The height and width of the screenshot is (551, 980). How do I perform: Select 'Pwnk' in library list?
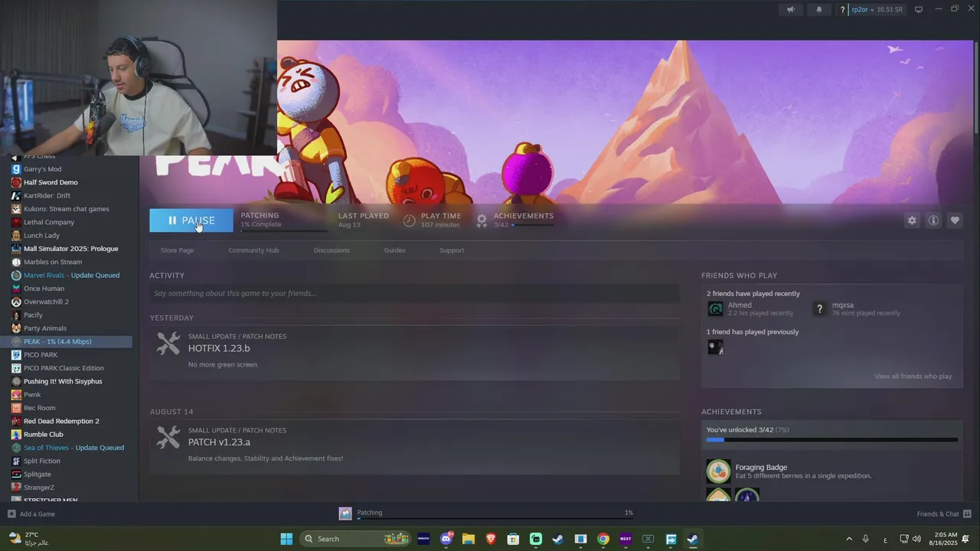(32, 395)
